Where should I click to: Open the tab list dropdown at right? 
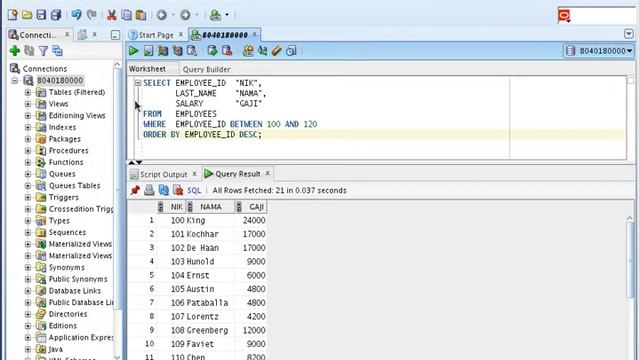click(629, 34)
